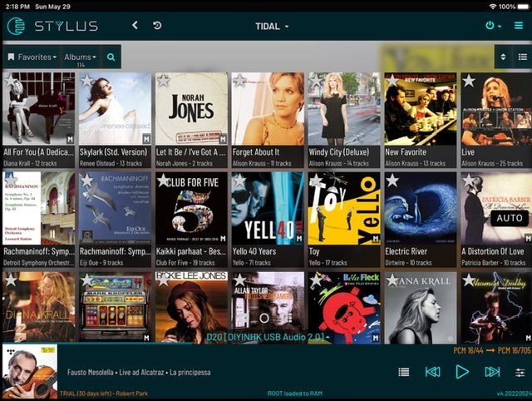Click A Distortion Of Love title
This screenshot has width=532, height=401.
(x=493, y=251)
